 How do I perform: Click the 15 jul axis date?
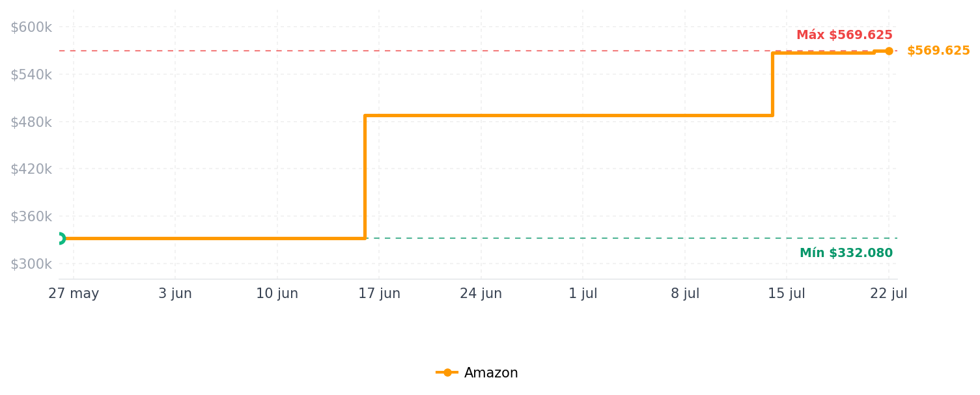(787, 293)
